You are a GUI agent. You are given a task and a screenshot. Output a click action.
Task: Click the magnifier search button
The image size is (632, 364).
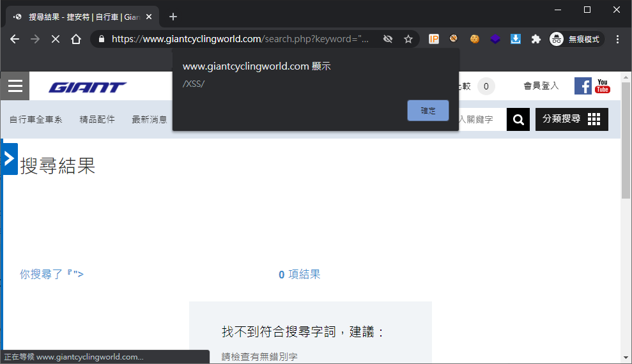click(518, 119)
